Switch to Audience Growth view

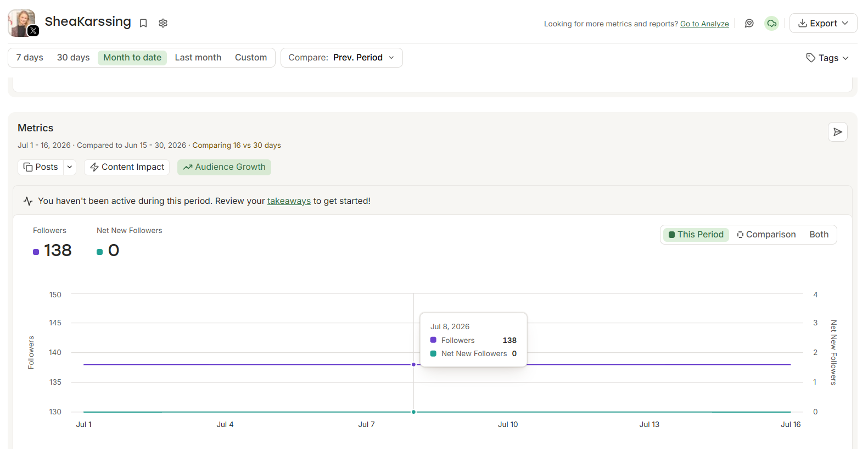pos(224,167)
